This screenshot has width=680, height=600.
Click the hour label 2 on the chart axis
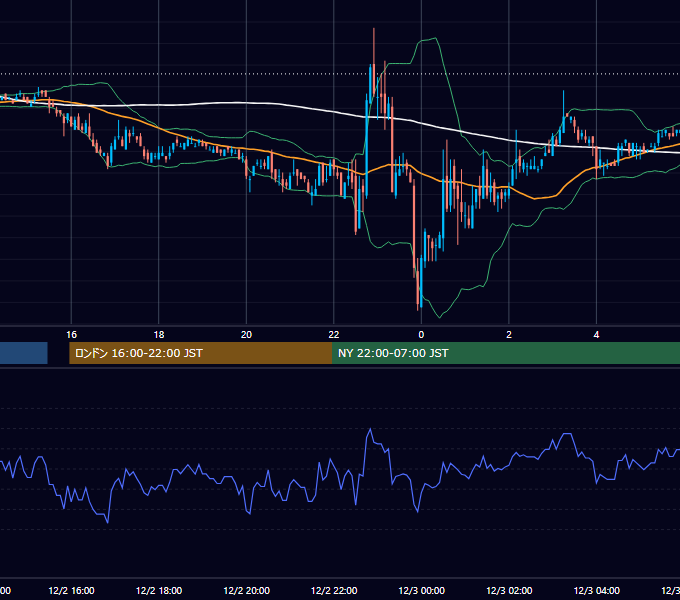pyautogui.click(x=509, y=335)
